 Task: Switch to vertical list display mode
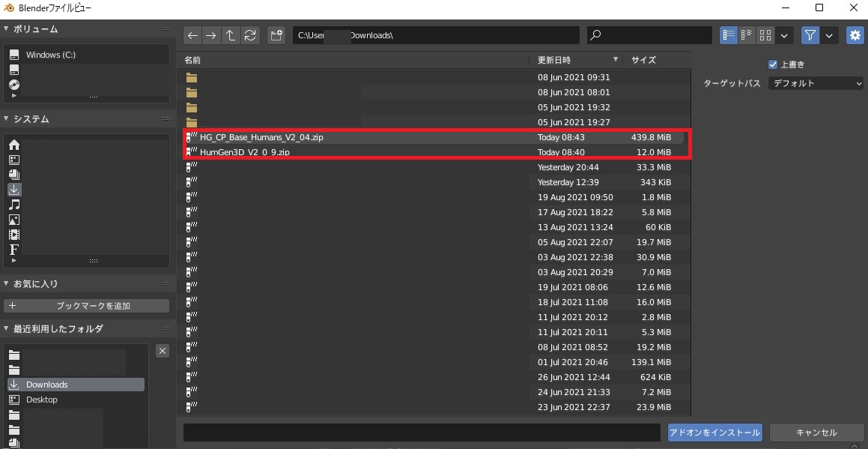[729, 35]
